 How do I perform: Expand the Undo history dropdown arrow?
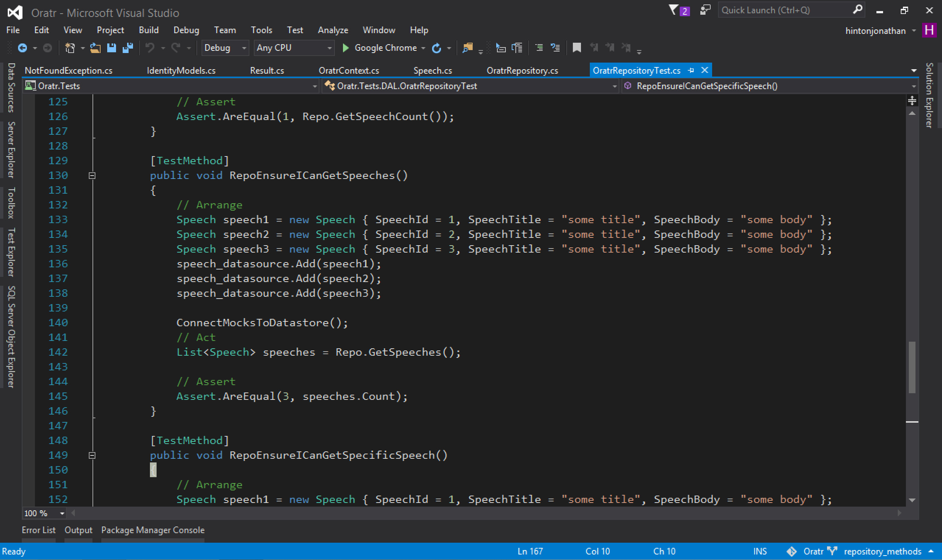tap(163, 48)
